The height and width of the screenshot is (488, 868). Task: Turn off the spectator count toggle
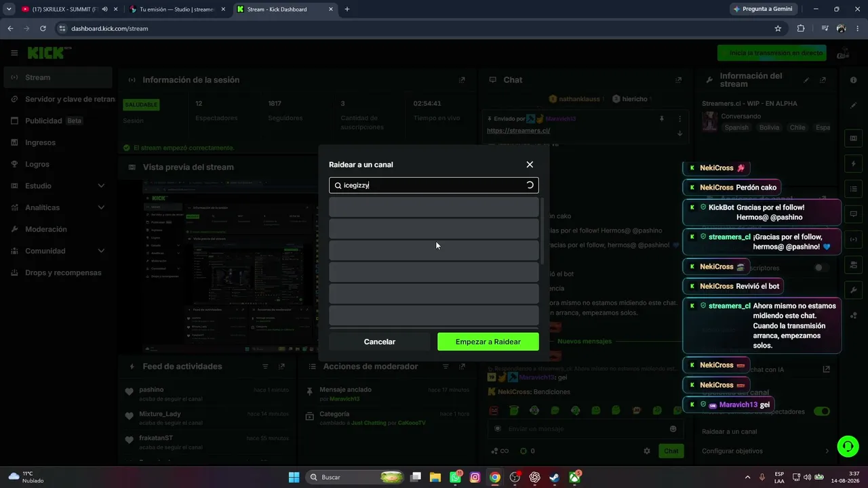(822, 411)
